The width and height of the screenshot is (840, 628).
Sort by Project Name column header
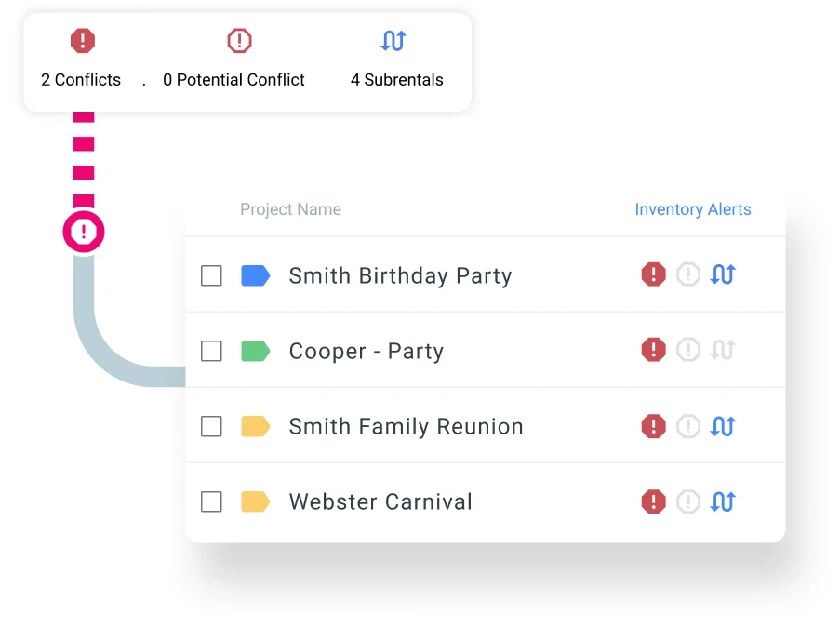click(x=290, y=209)
